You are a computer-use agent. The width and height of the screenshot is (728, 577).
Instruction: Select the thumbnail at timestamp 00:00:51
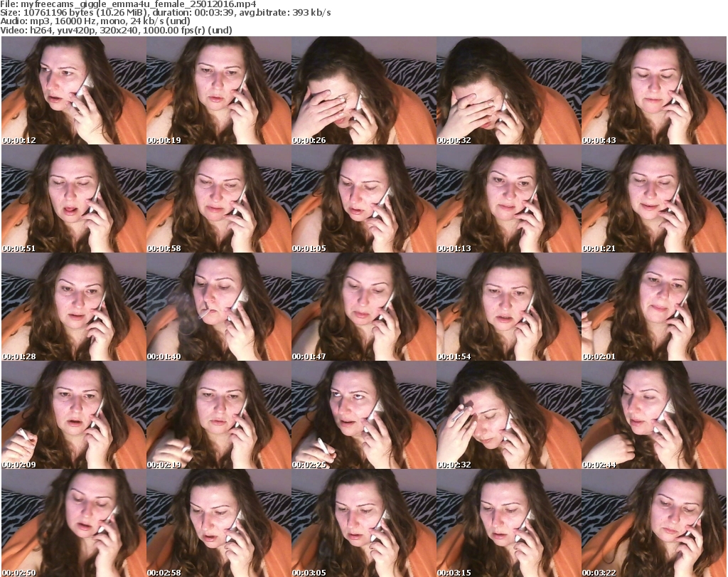[74, 198]
